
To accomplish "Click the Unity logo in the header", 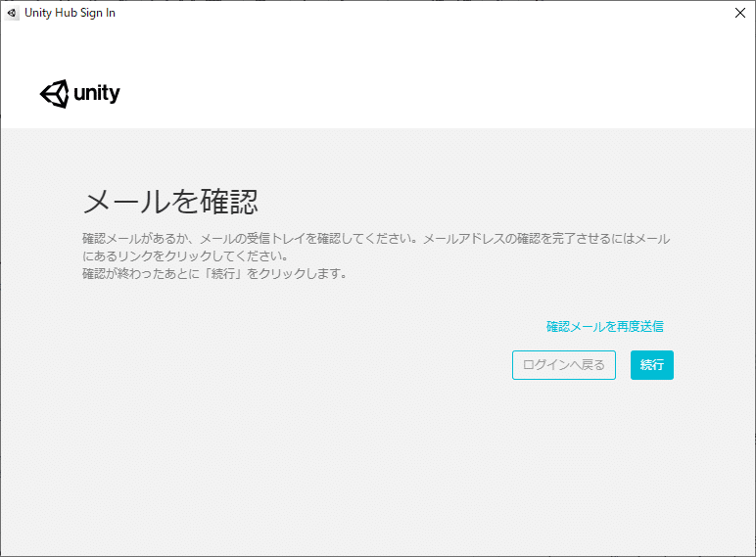I will [80, 93].
